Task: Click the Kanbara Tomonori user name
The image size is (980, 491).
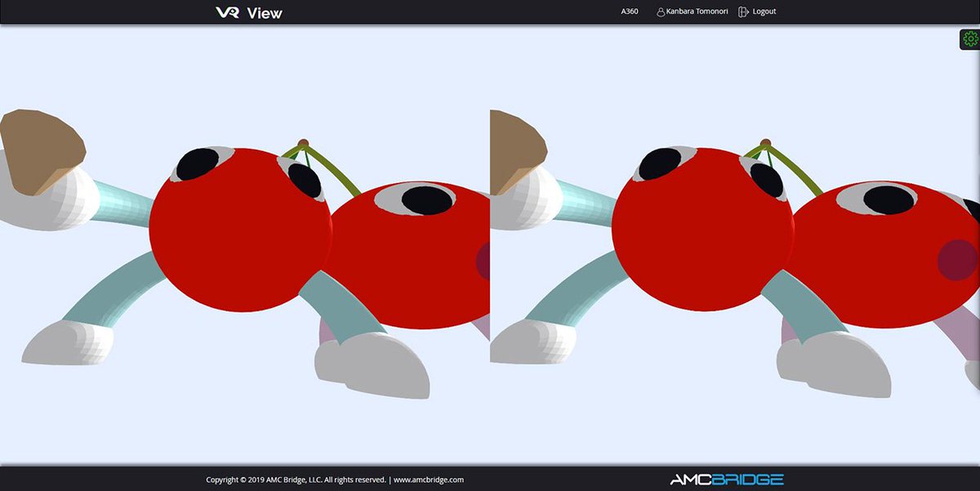Action: [x=697, y=11]
